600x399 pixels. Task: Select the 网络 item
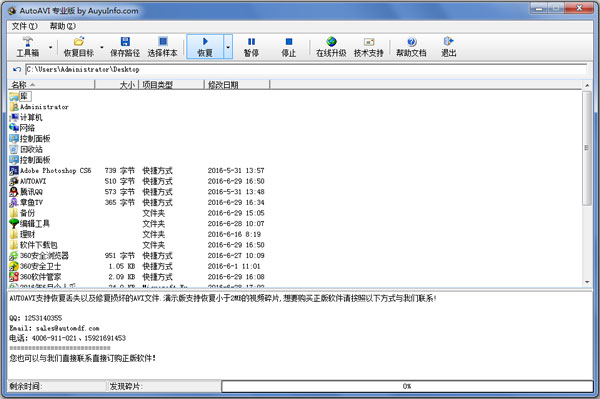pos(22,128)
